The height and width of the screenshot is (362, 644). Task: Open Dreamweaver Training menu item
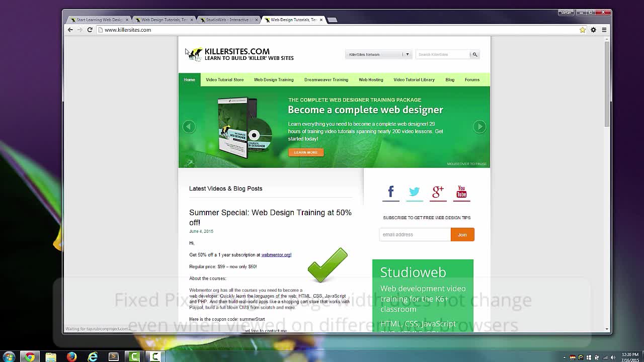326,79
